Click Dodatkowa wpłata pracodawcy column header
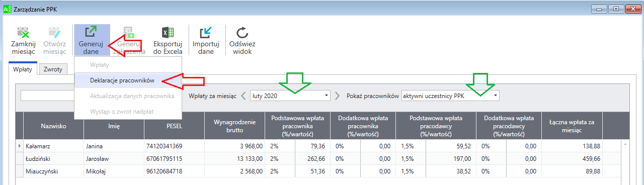This screenshot has height=185, width=644. pyautogui.click(x=509, y=126)
